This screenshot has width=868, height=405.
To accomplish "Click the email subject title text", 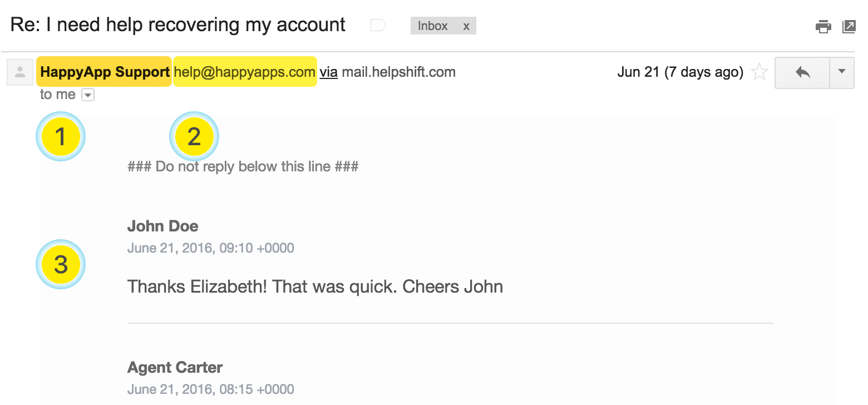I will point(178,25).
